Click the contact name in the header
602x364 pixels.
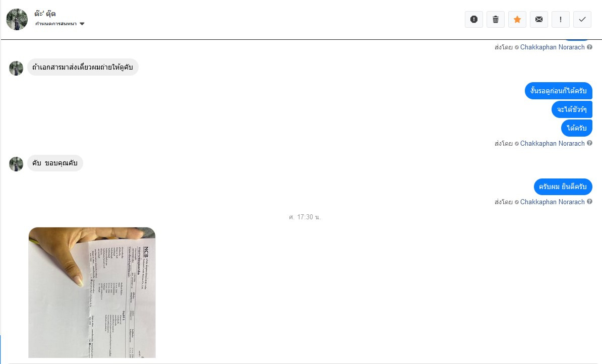tap(45, 14)
